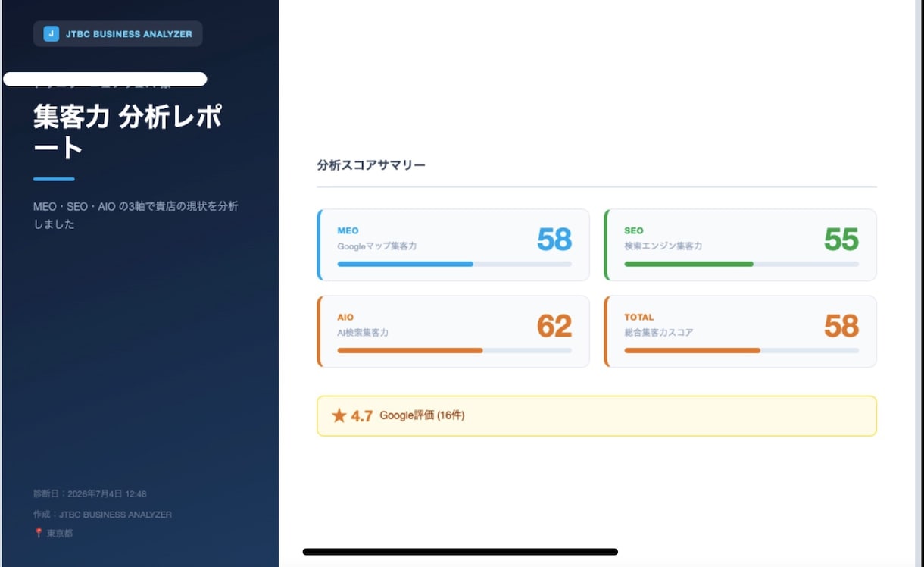Open the MEO score card
Image resolution: width=924 pixels, height=567 pixels.
[x=453, y=245]
